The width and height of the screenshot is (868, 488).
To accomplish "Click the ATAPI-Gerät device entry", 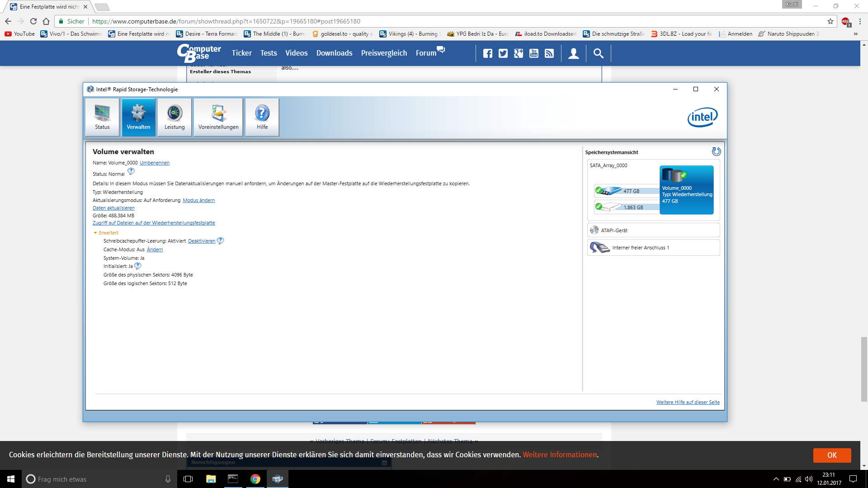I will point(653,230).
